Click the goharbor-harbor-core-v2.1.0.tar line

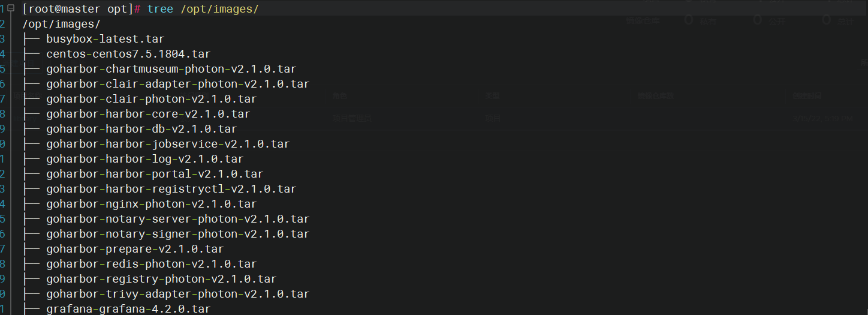148,114
